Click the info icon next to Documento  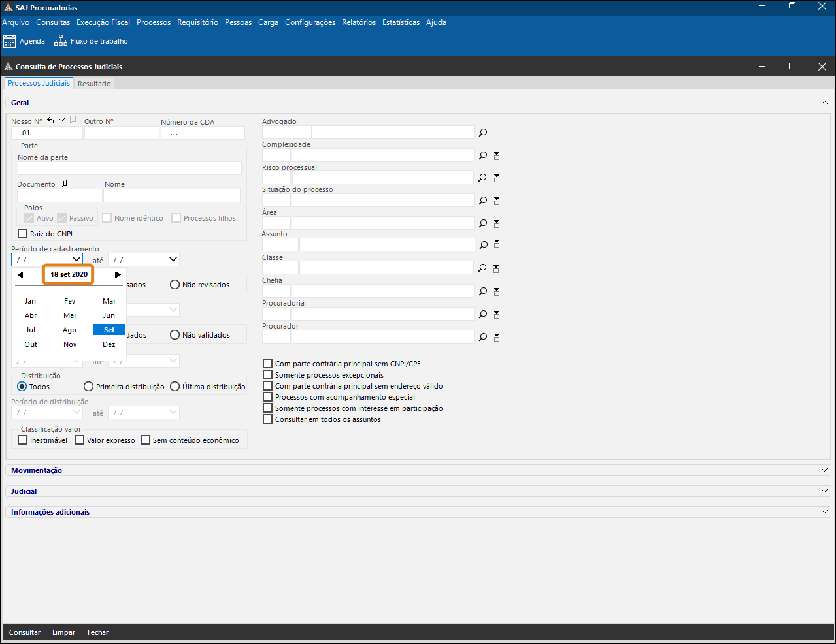point(63,184)
